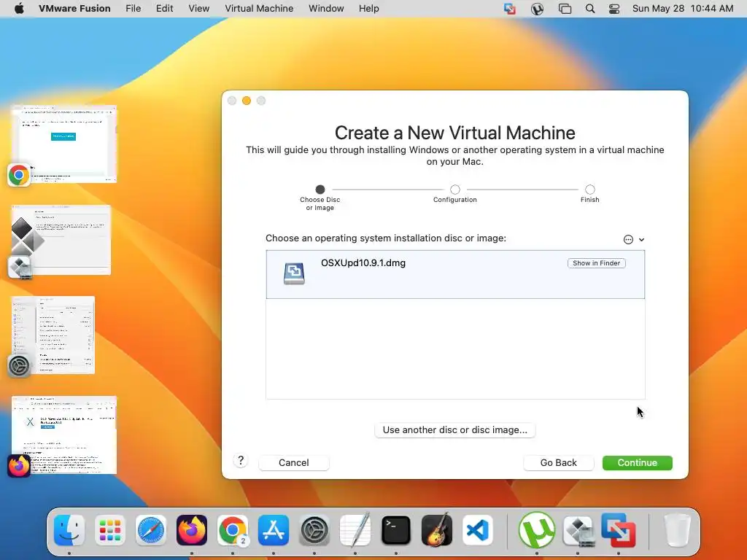
Task: Open Trash from the Dock
Action: (677, 530)
